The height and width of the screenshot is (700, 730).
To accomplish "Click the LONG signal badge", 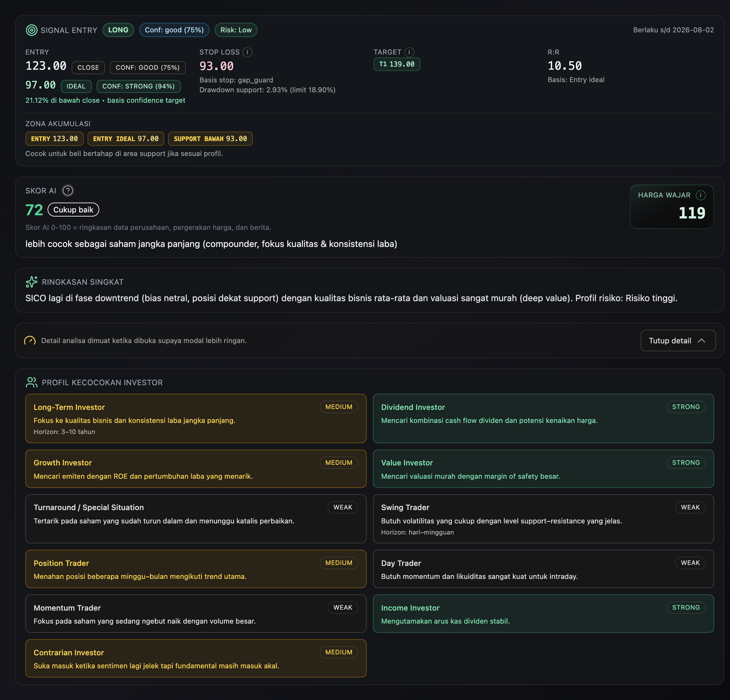I will pyautogui.click(x=118, y=30).
